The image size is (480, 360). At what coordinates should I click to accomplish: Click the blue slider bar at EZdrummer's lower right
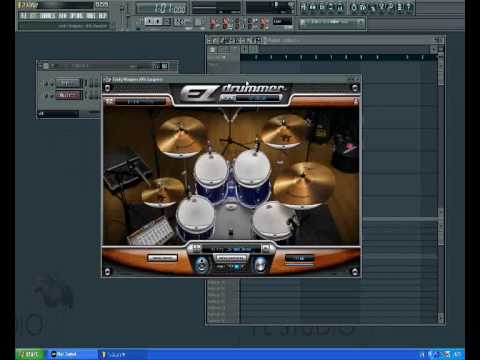pos(299,265)
